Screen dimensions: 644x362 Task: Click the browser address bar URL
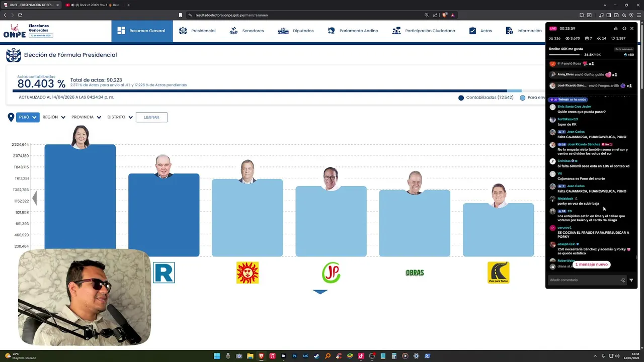pos(231,15)
